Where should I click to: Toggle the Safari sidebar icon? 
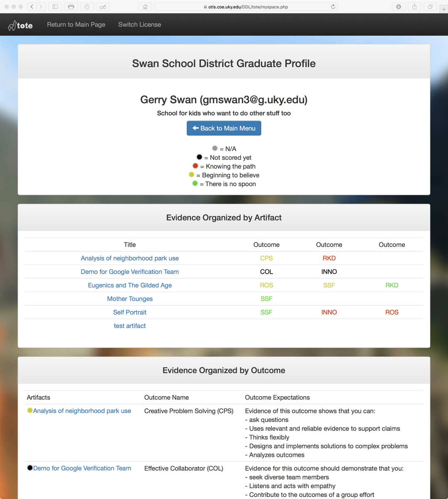[x=55, y=7]
